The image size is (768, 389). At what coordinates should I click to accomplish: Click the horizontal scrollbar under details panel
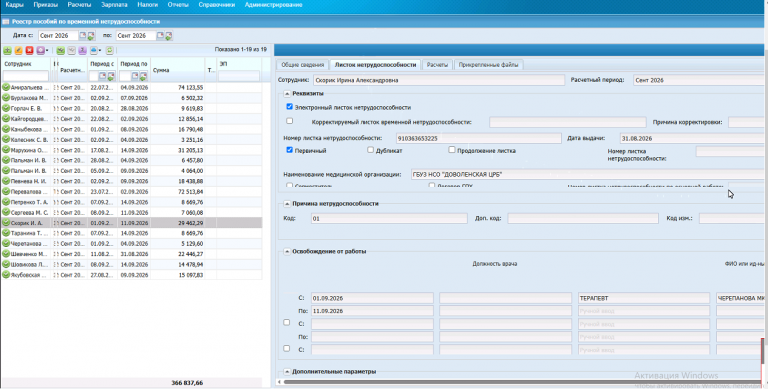pos(524,382)
